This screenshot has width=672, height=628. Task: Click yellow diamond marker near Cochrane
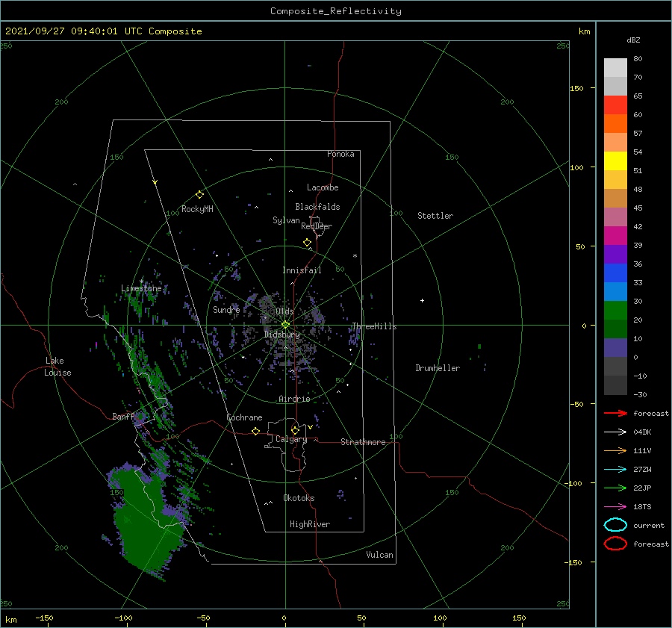[x=256, y=431]
